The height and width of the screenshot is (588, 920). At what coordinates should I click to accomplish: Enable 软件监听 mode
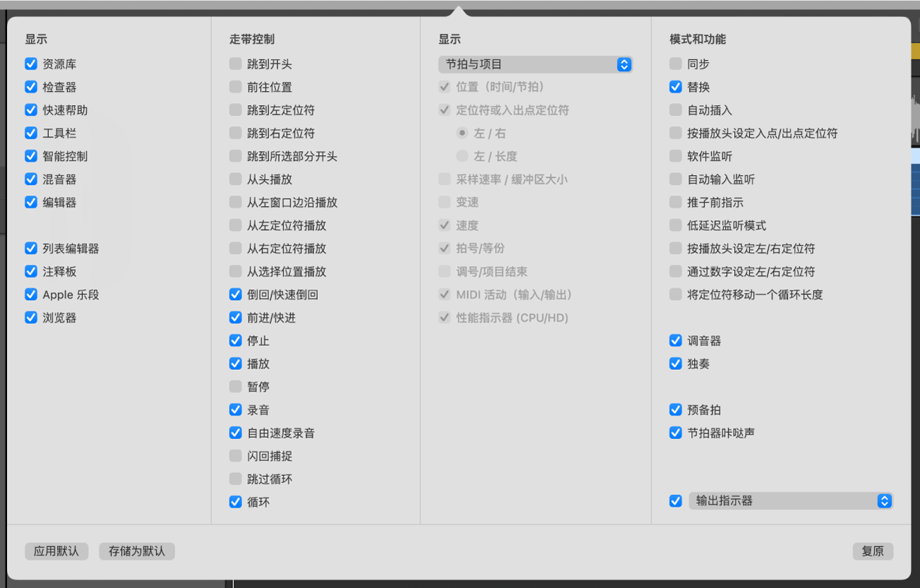pos(675,156)
